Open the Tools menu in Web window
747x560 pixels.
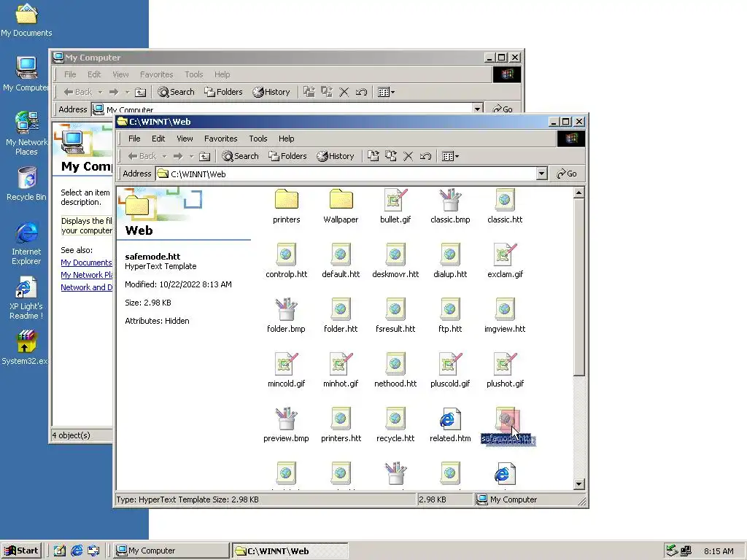[258, 139]
